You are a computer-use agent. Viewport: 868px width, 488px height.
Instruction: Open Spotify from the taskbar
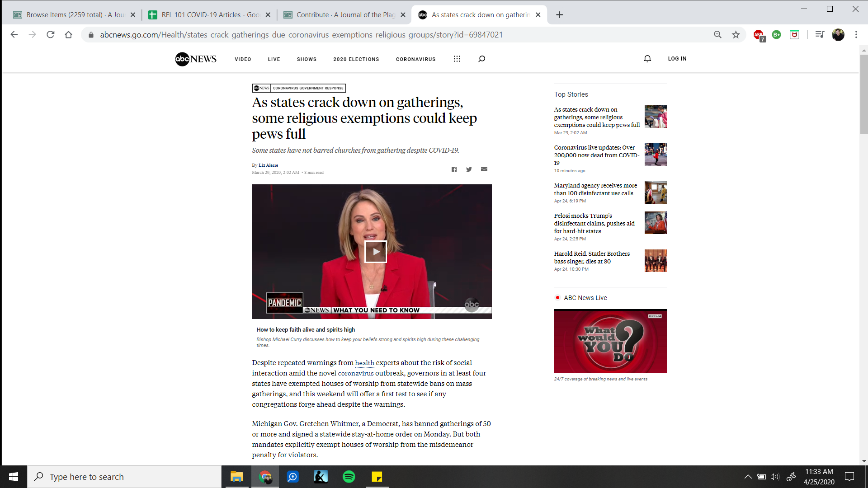click(349, 477)
